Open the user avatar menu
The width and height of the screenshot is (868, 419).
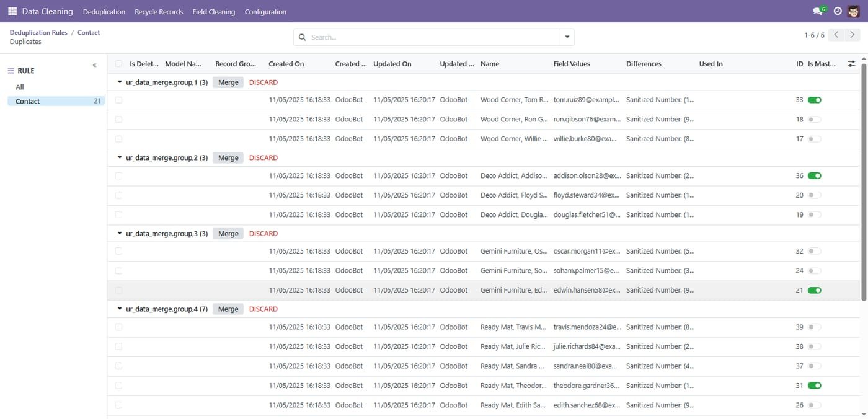[854, 11]
